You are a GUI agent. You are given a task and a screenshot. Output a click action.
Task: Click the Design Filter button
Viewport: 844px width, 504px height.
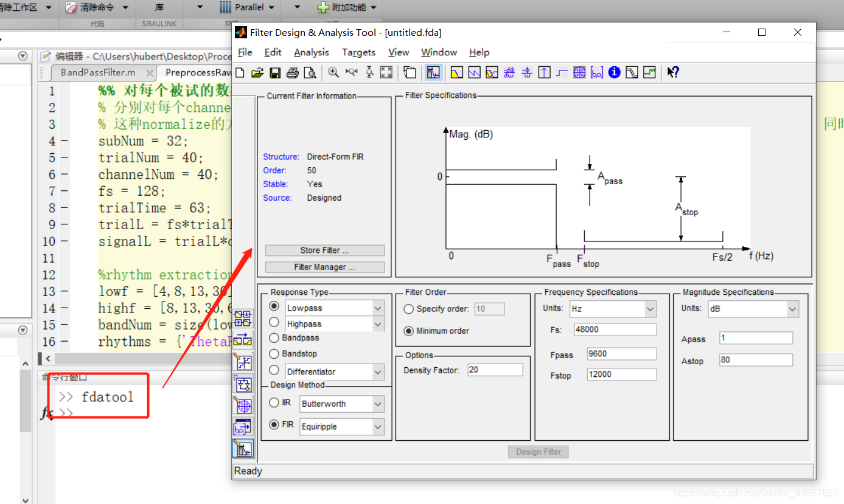pos(539,452)
